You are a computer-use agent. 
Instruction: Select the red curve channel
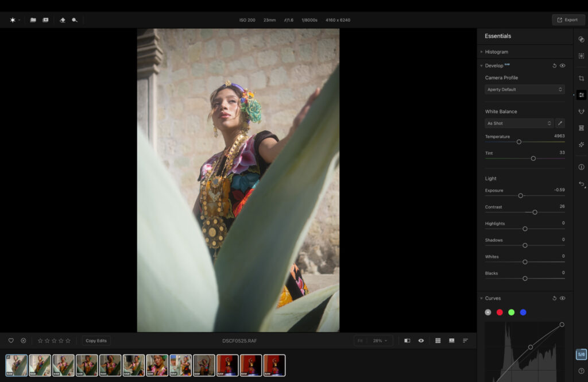(x=500, y=312)
